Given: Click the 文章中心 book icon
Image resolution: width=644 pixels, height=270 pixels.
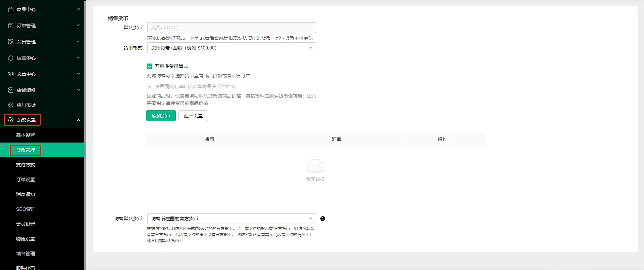Looking at the screenshot, I should [x=11, y=74].
